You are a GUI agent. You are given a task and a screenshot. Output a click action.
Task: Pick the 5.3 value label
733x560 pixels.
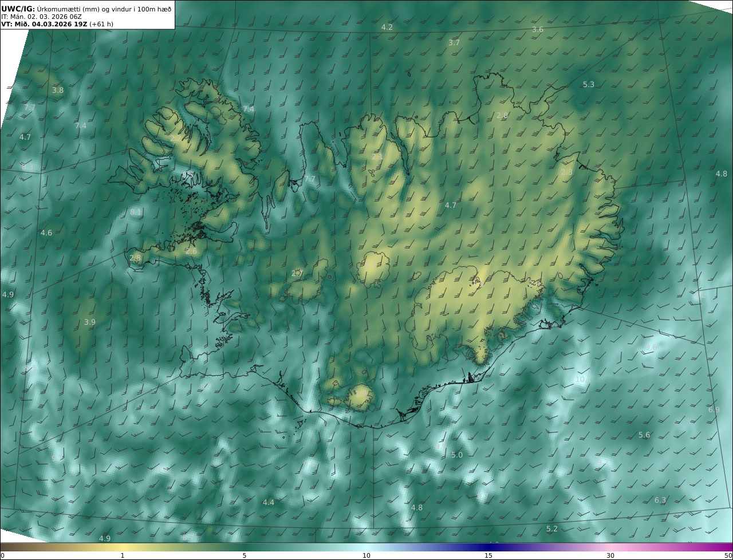tap(589, 85)
